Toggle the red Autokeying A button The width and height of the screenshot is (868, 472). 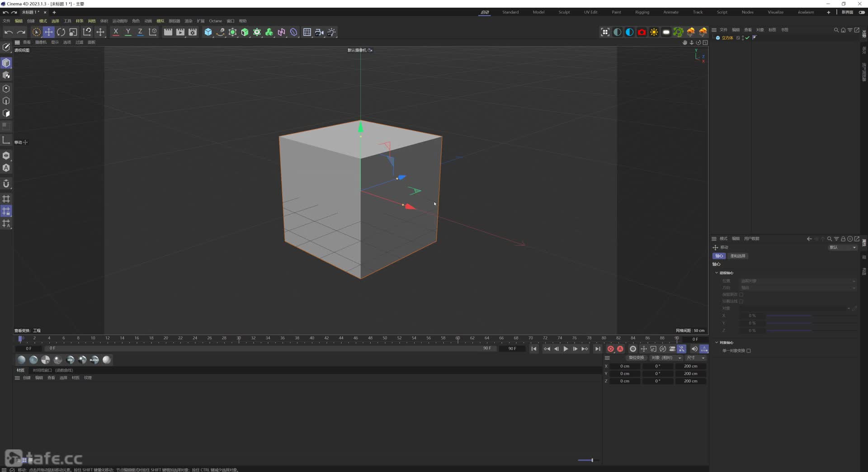point(620,349)
